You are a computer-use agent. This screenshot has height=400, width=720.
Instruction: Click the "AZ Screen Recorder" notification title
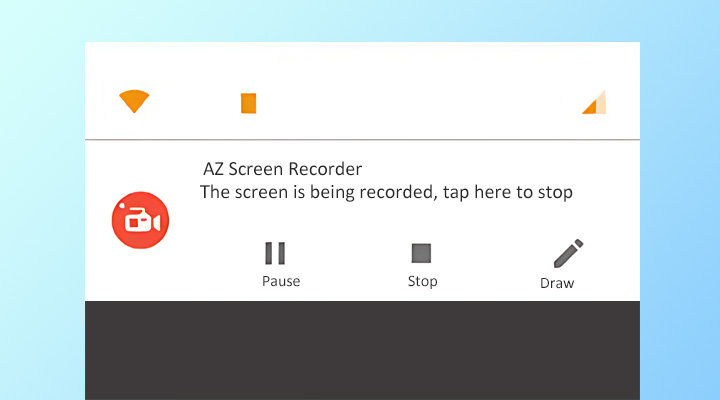pyautogui.click(x=282, y=169)
